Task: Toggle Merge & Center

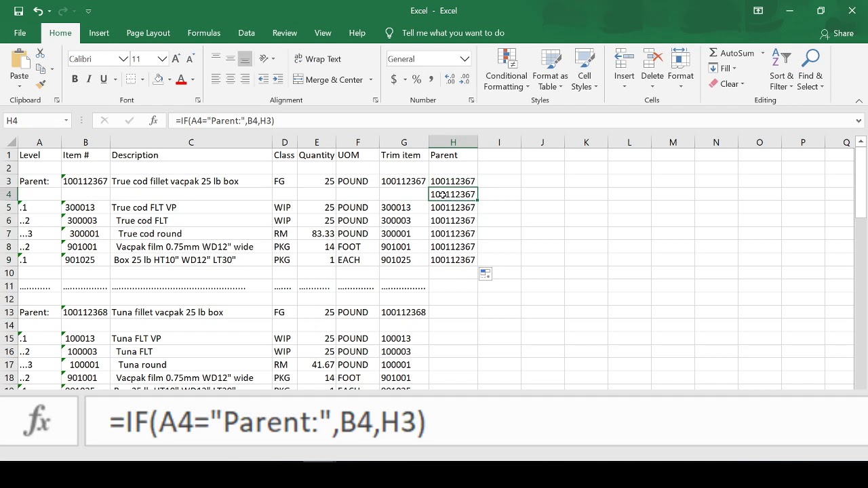Action: click(x=329, y=79)
